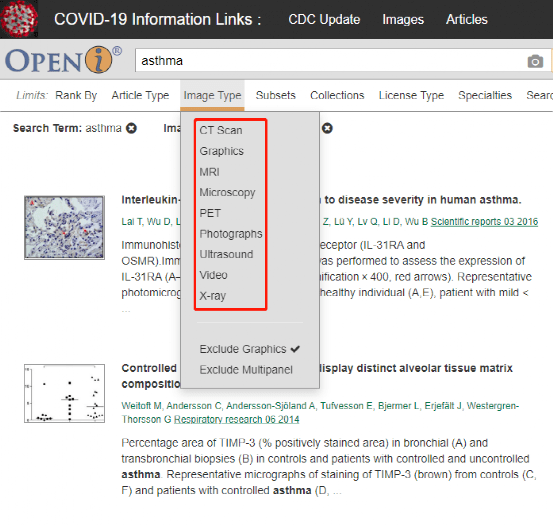This screenshot has height=526, width=553.
Task: Remove the asthma search term filter
Action: [x=132, y=128]
